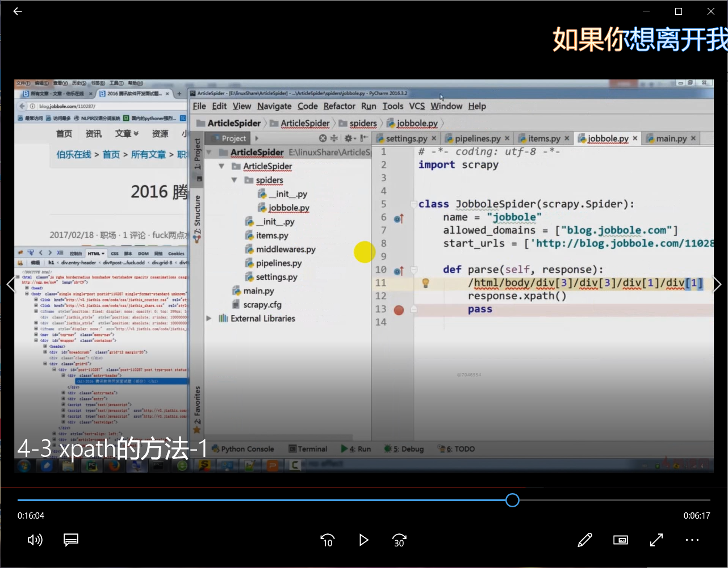The width and height of the screenshot is (728, 568).
Task: Enter fullscreen mode
Action: point(656,540)
